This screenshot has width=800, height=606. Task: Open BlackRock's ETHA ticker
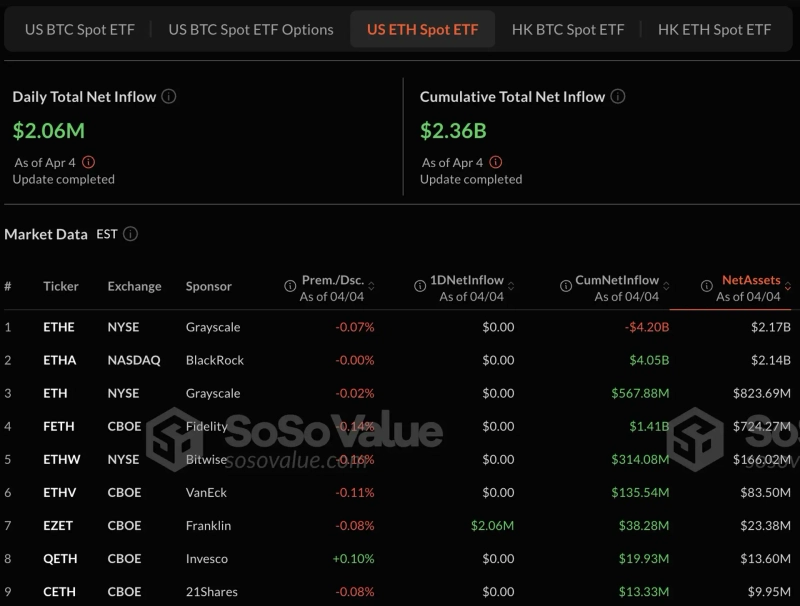point(59,360)
